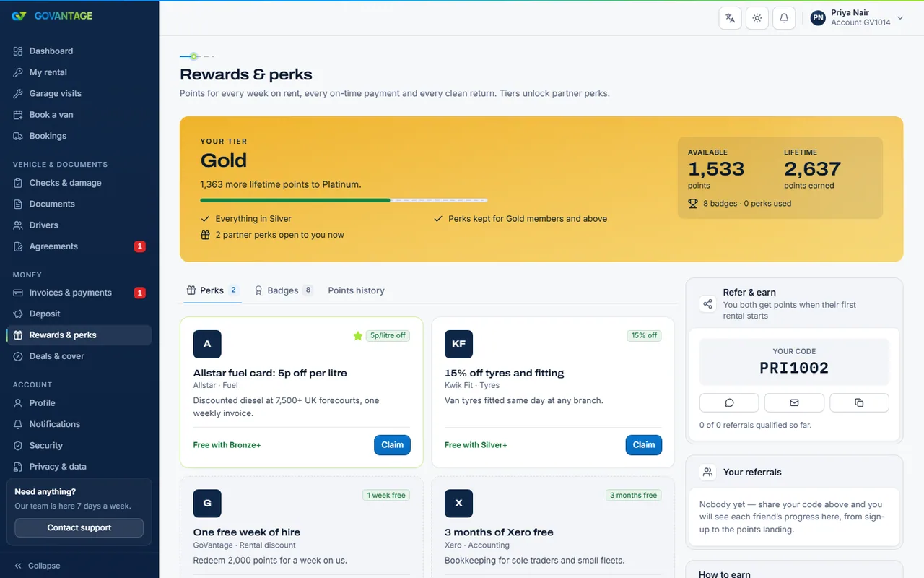Click the Checks & damage clipboard icon
This screenshot has width=924, height=578.
(18, 183)
